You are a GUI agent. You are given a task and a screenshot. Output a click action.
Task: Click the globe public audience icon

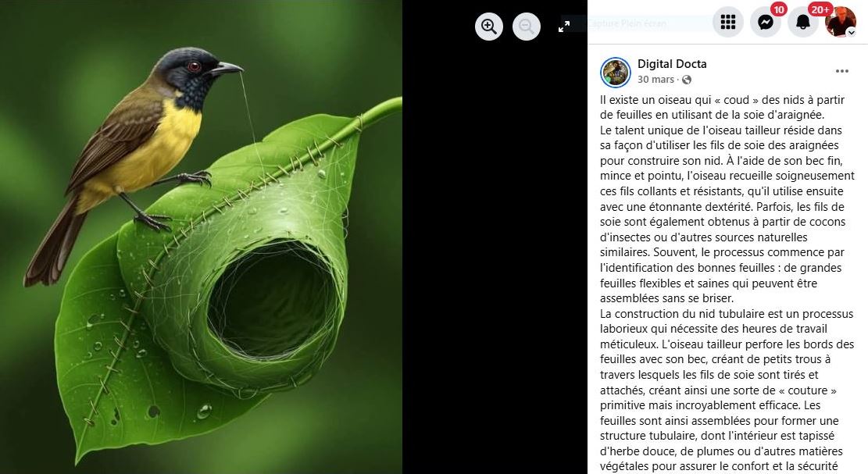point(687,80)
